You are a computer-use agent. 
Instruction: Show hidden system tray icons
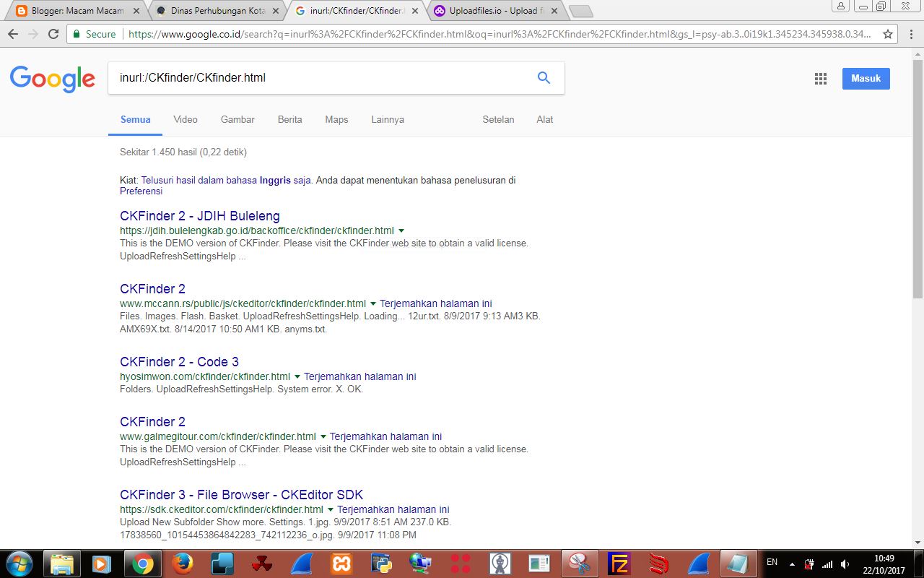tap(792, 564)
